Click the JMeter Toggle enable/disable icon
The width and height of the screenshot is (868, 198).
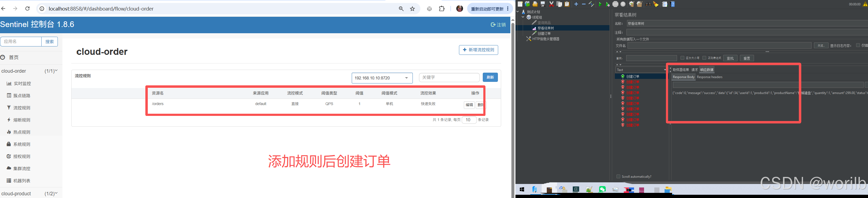[591, 4]
